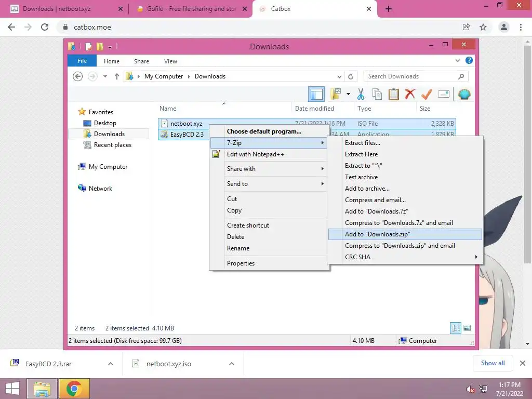Screen dimensions: 532x399
Task: Open the Chrome profile avatar icon
Action: tap(504, 27)
